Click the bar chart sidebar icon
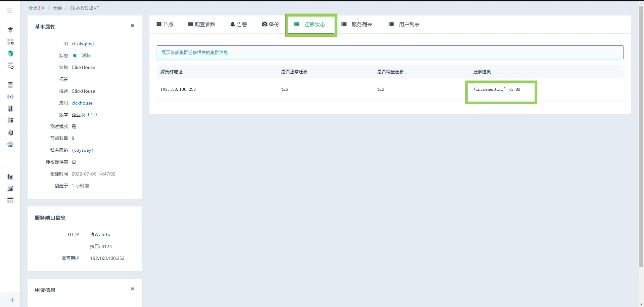This screenshot has height=307, width=644. tap(10, 109)
